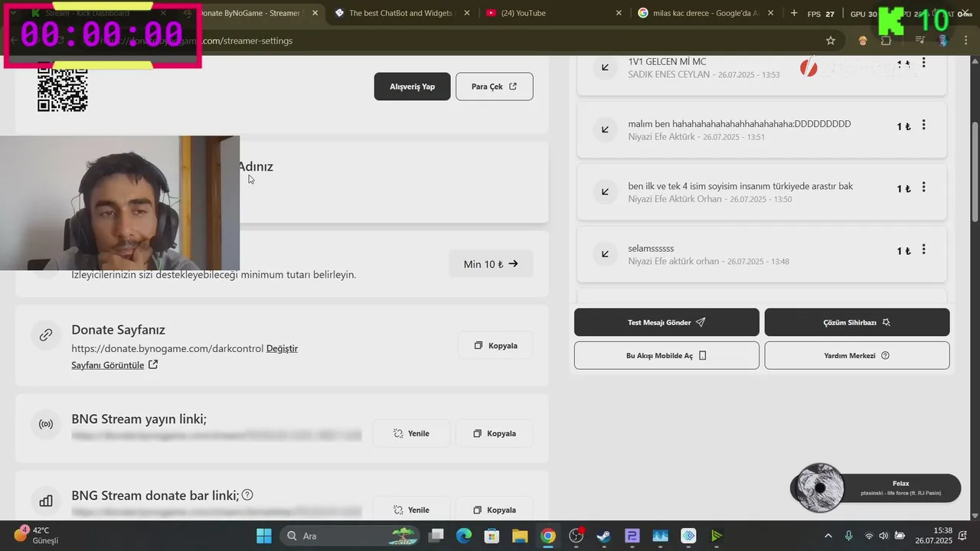The width and height of the screenshot is (980, 551).
Task: Open the Windows Start menu
Action: pyautogui.click(x=264, y=536)
